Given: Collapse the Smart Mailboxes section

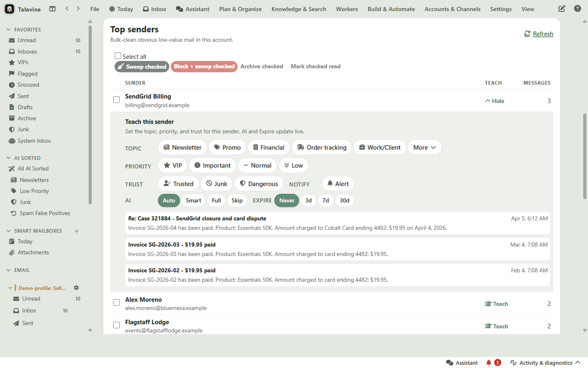Looking at the screenshot, I should pyautogui.click(x=9, y=231).
